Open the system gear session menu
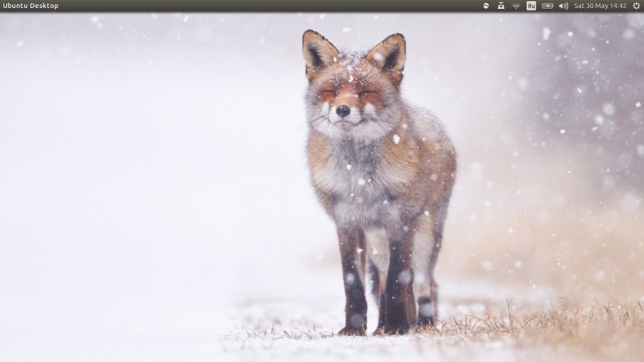644x362 pixels. [x=636, y=6]
